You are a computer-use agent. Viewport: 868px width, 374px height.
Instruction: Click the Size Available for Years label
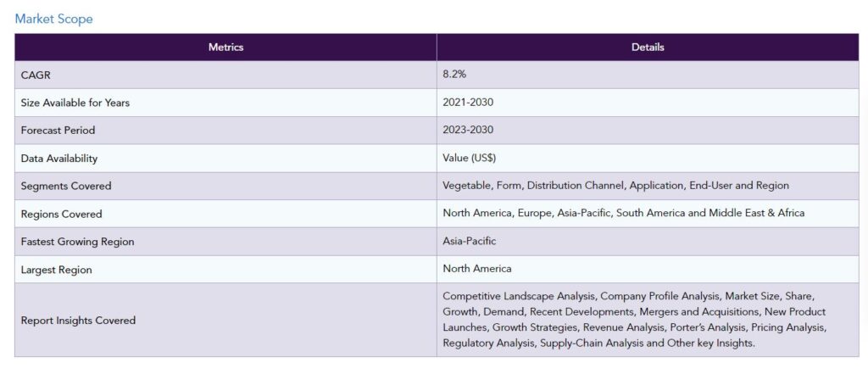click(75, 103)
